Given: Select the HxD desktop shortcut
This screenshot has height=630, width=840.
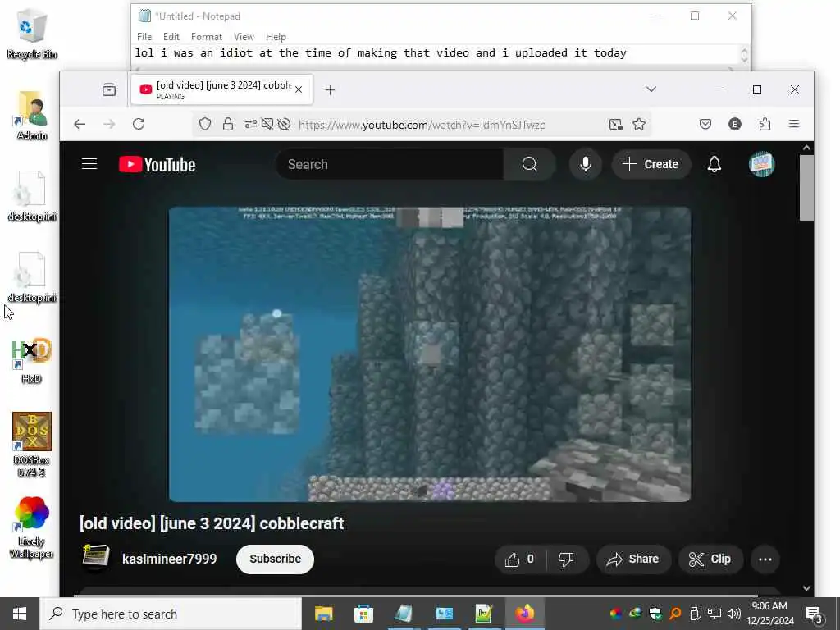Looking at the screenshot, I should pyautogui.click(x=32, y=360).
